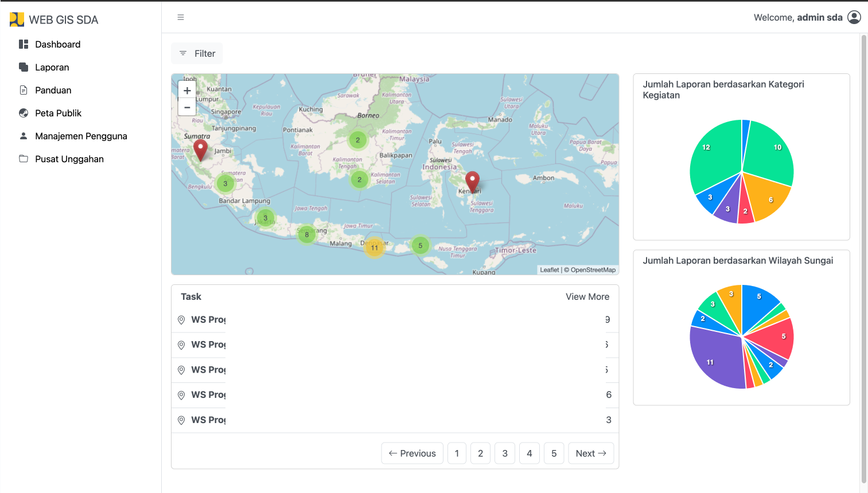Click the orange slice labeled 6 in Kategori chart
The height and width of the screenshot is (493, 868).
(x=769, y=198)
